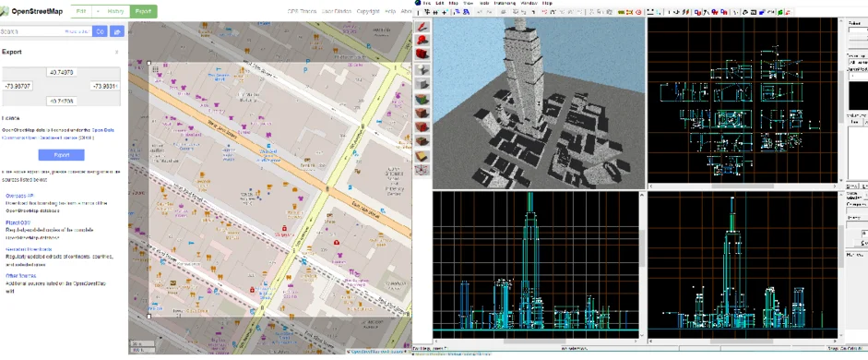Open the Instancing menu in Hammer
The width and height of the screenshot is (868, 360).
(x=505, y=3)
